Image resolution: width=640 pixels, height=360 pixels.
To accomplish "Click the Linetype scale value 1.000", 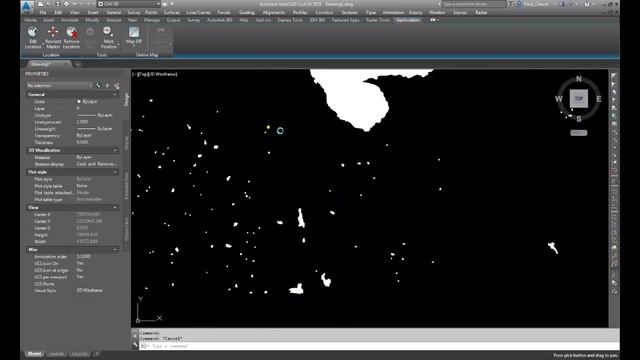I will click(x=82, y=122).
